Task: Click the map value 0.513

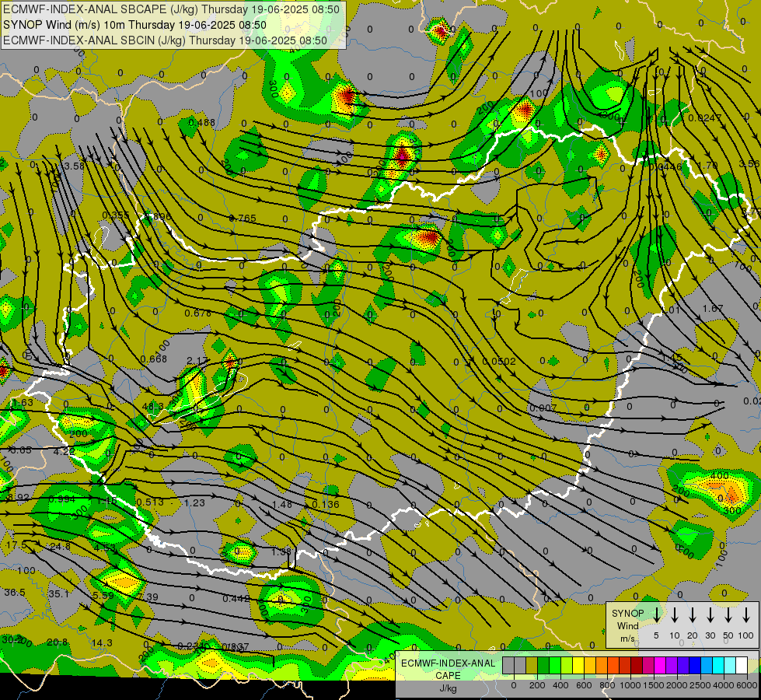Action: click(x=150, y=502)
